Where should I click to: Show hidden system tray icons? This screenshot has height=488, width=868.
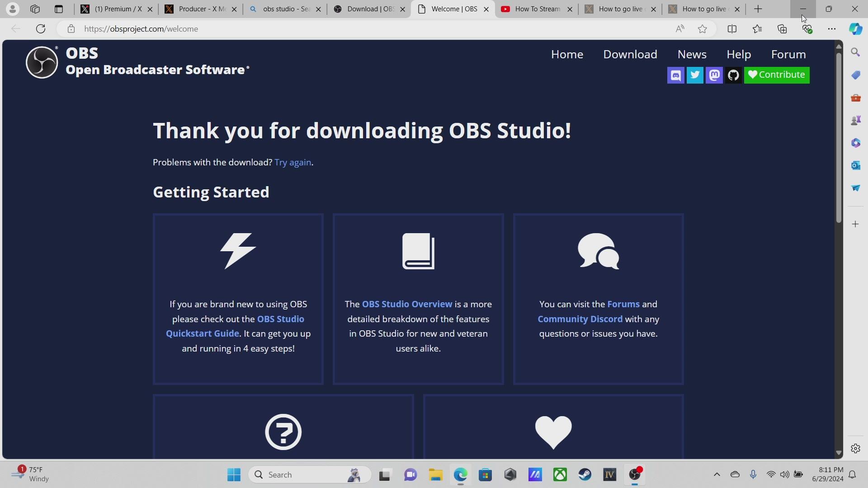click(717, 474)
